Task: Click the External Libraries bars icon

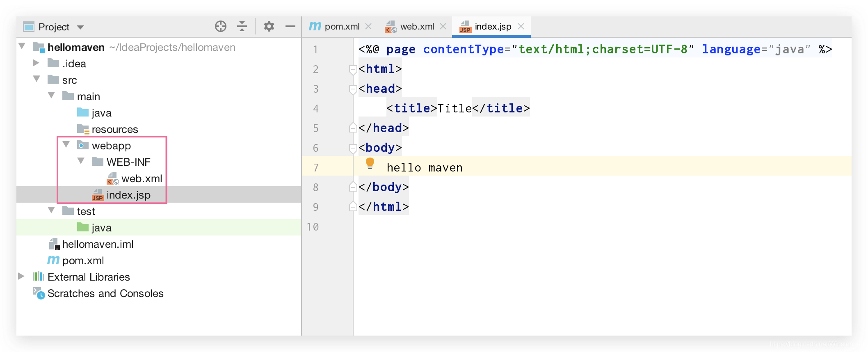Action: (x=39, y=276)
